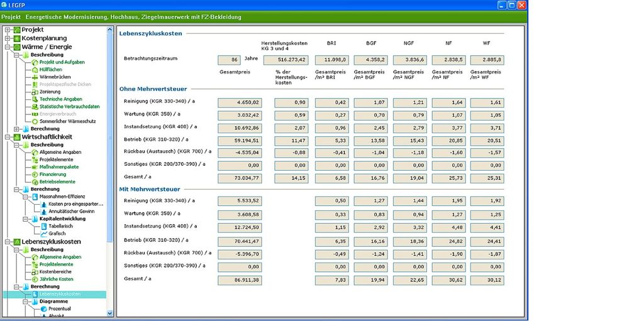Click the Betrachtungszeitraum years field

coord(229,60)
